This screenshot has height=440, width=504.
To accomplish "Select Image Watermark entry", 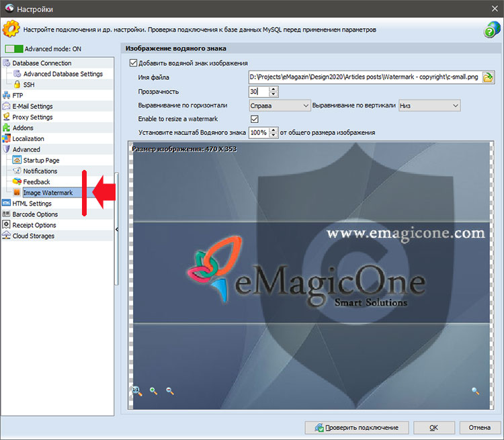I will pos(48,193).
